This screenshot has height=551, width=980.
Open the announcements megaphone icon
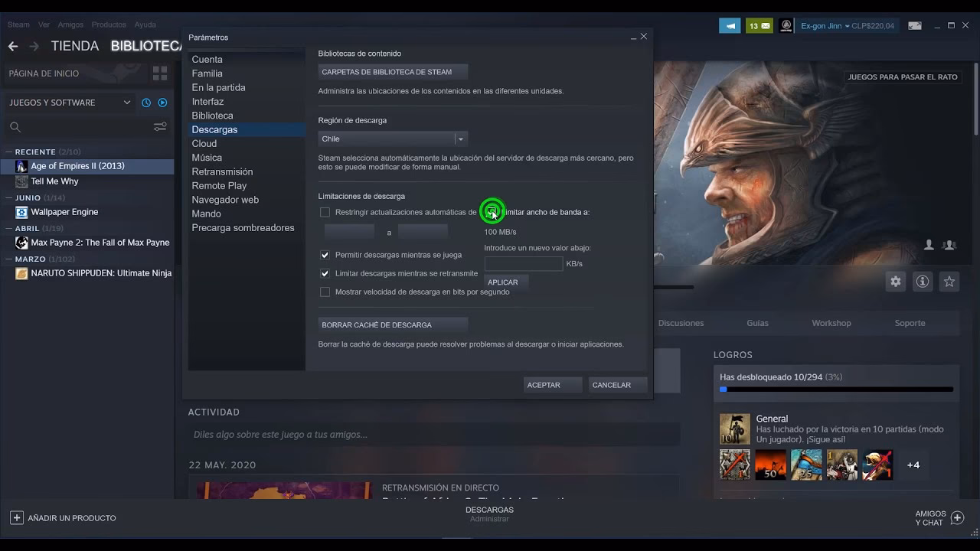[730, 25]
